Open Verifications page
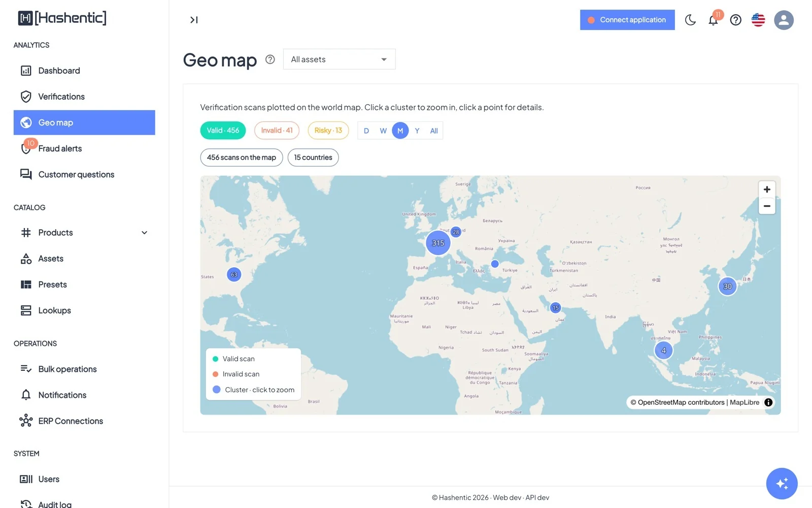 [x=84, y=97]
